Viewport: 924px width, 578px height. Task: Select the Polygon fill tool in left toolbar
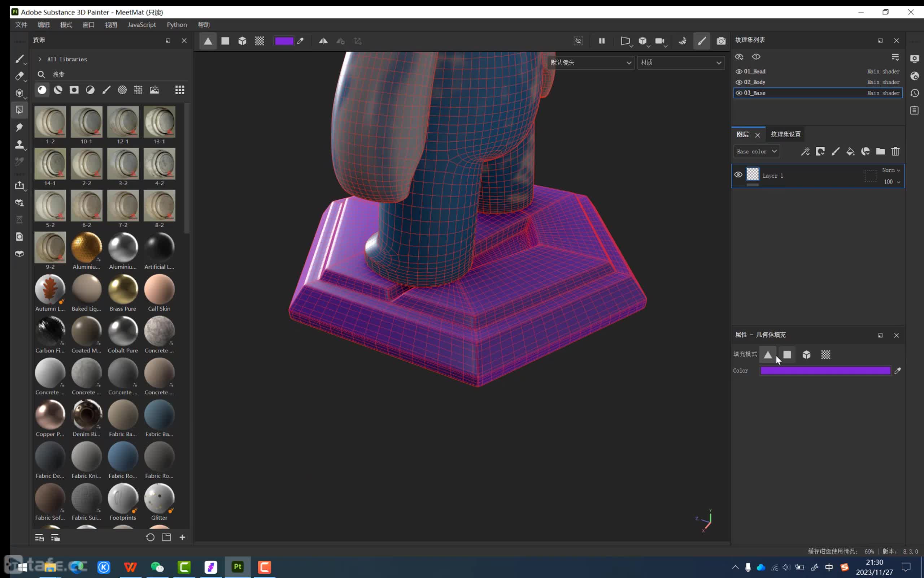click(x=19, y=110)
